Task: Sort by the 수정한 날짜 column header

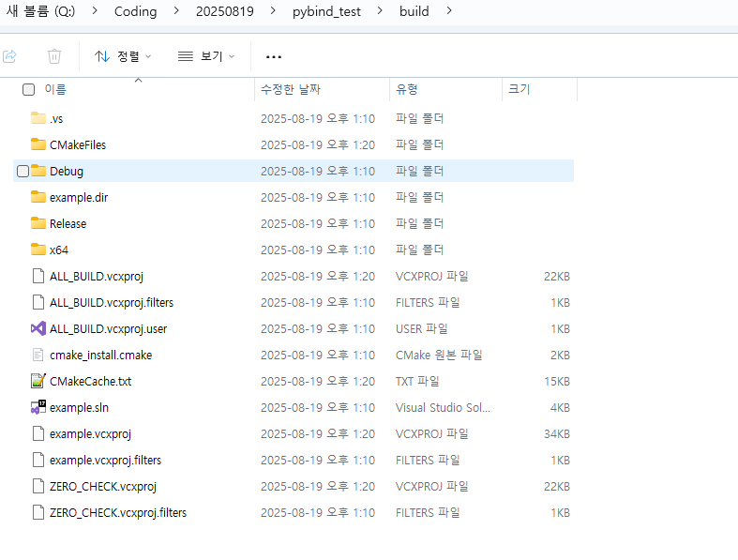Action: pos(291,89)
